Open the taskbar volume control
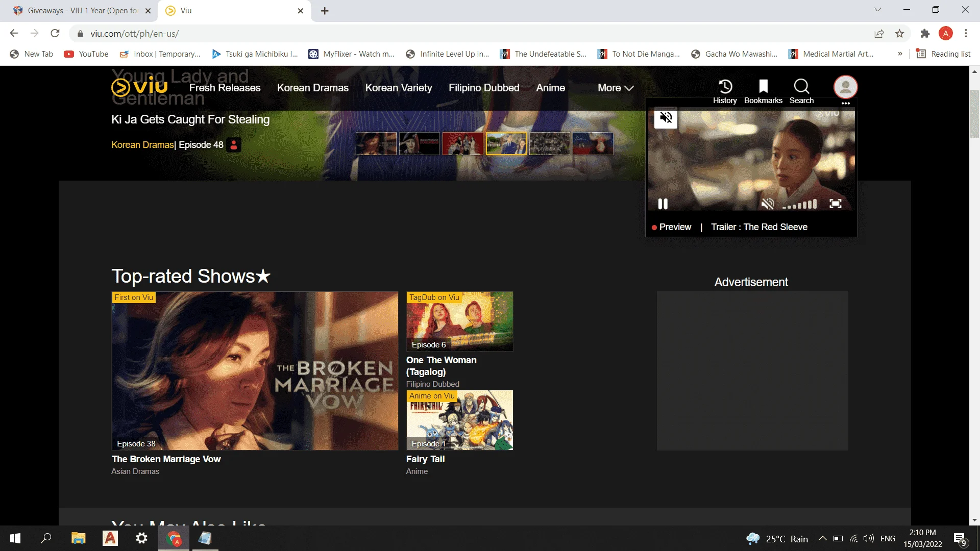 coord(868,538)
